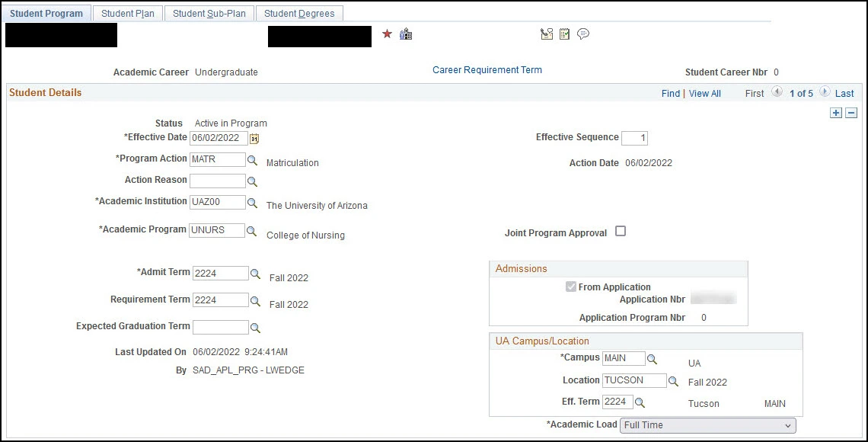Look up Academic Institution values

(x=252, y=203)
